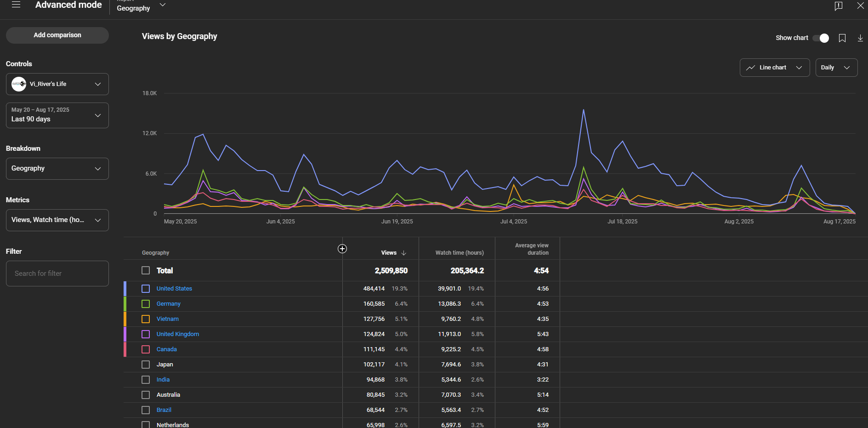Sort by Watch time (hours) column header
The image size is (868, 428).
point(460,253)
